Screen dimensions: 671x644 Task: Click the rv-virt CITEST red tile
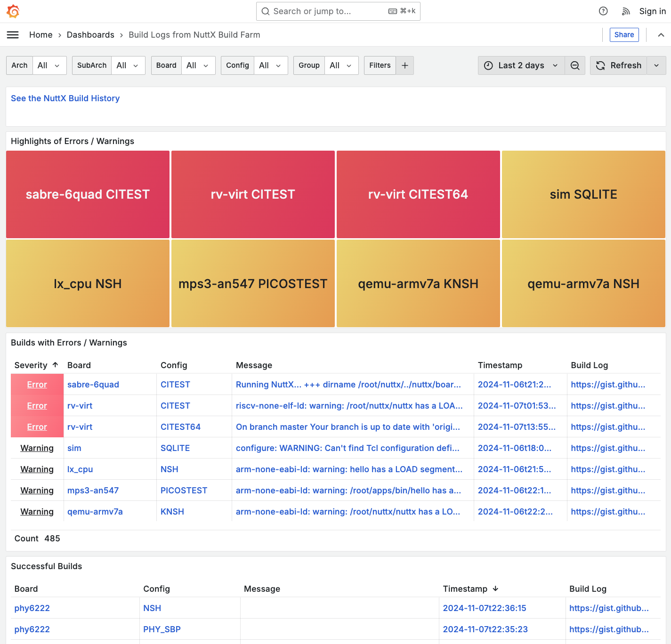pos(253,194)
